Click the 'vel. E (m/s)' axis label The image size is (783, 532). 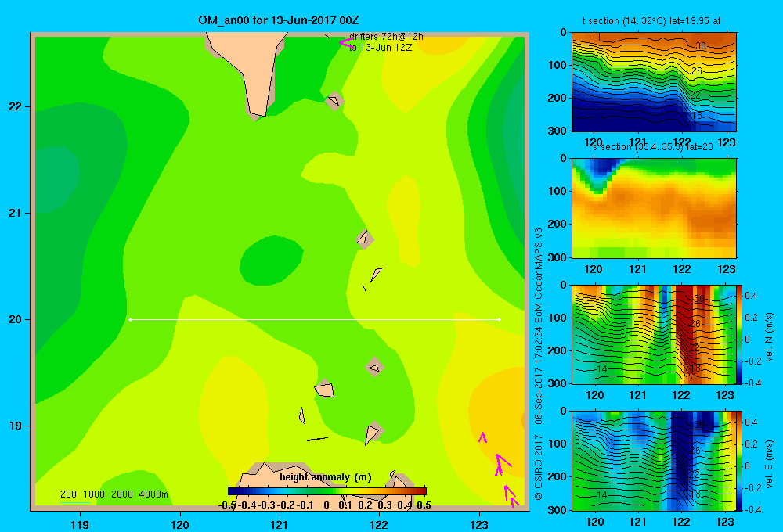click(769, 464)
